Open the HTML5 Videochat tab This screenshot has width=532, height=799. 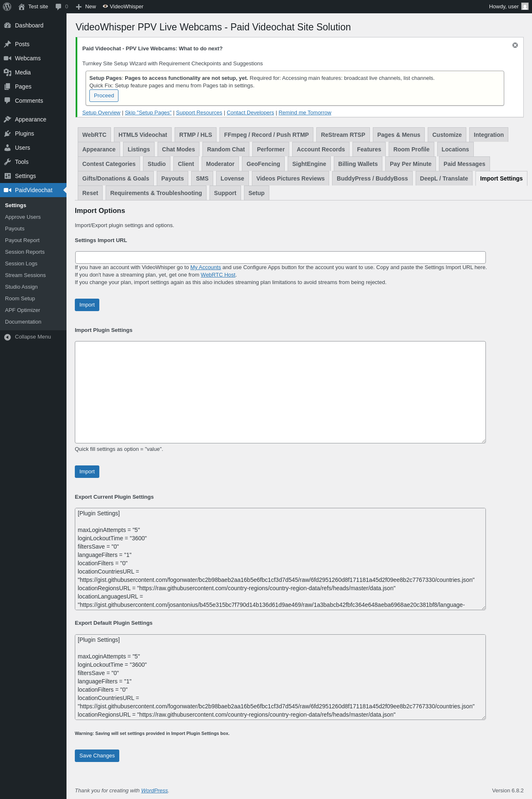[143, 135]
